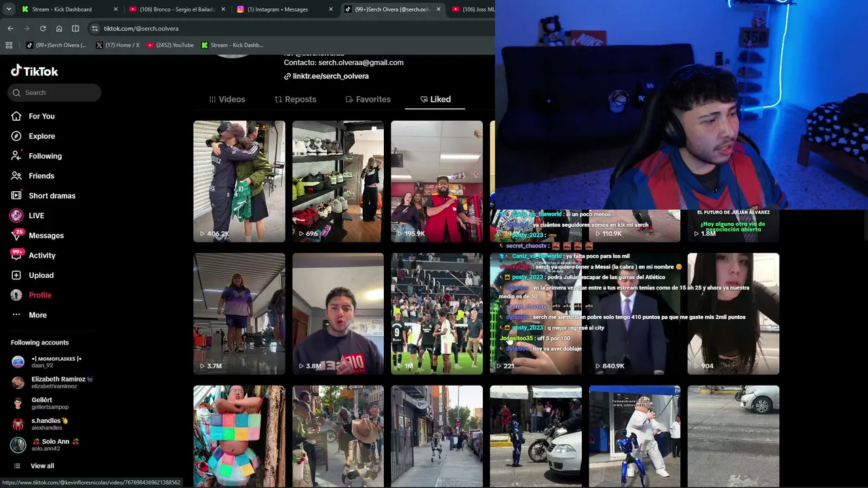
Task: Open the TikTok logo home link
Action: pyautogui.click(x=35, y=71)
